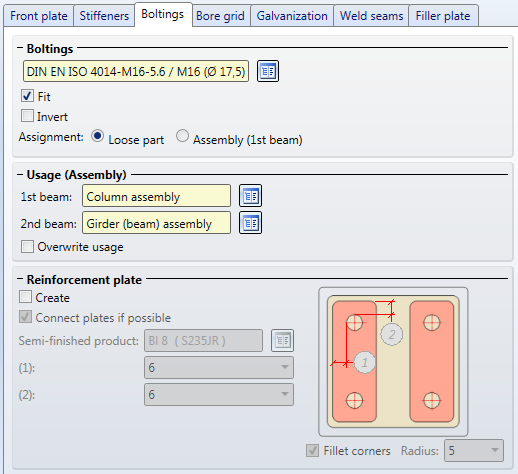
Task: Collapse the Reinforcement plate section
Action: pyautogui.click(x=20, y=279)
